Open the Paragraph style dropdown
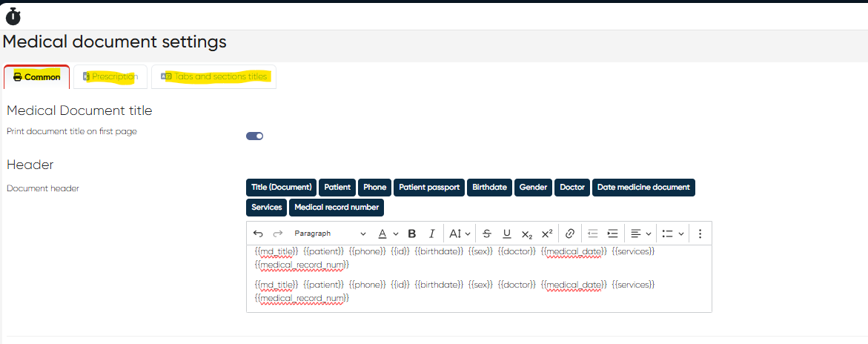The height and width of the screenshot is (344, 868). tap(330, 234)
